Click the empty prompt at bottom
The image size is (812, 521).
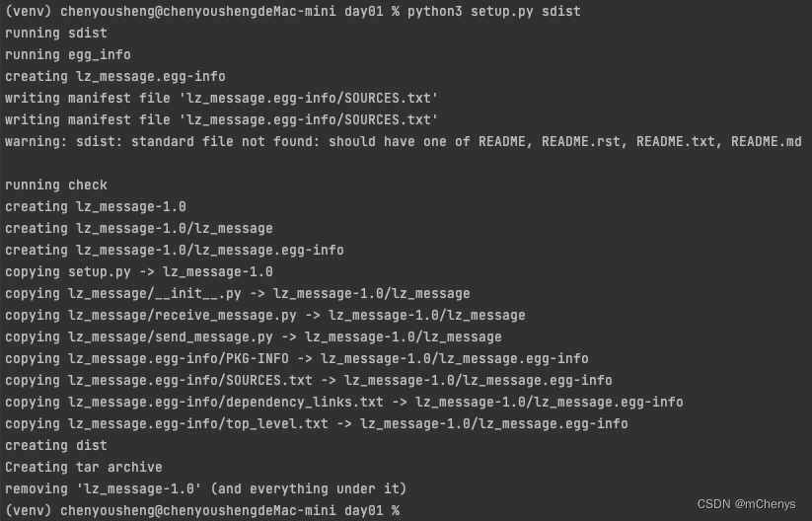[x=202, y=511]
